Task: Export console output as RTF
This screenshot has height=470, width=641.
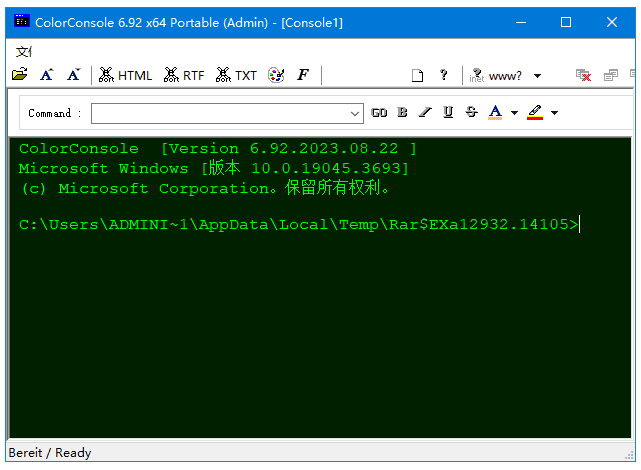Action: [184, 75]
